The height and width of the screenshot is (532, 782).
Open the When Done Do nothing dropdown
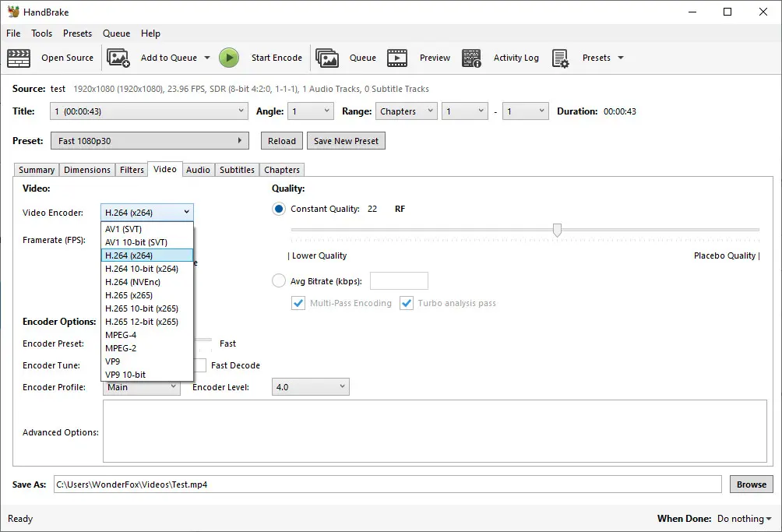(x=744, y=519)
